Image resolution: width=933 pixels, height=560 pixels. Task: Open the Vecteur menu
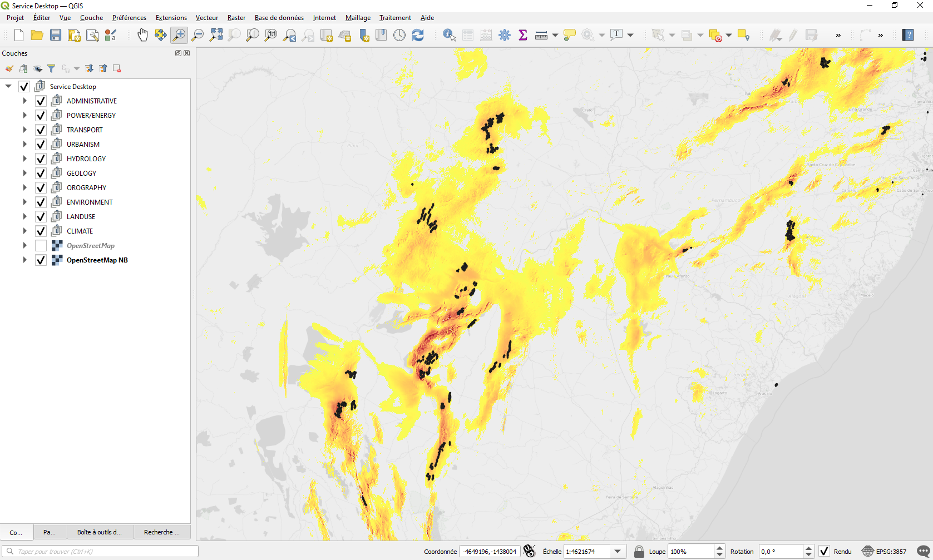click(x=207, y=18)
